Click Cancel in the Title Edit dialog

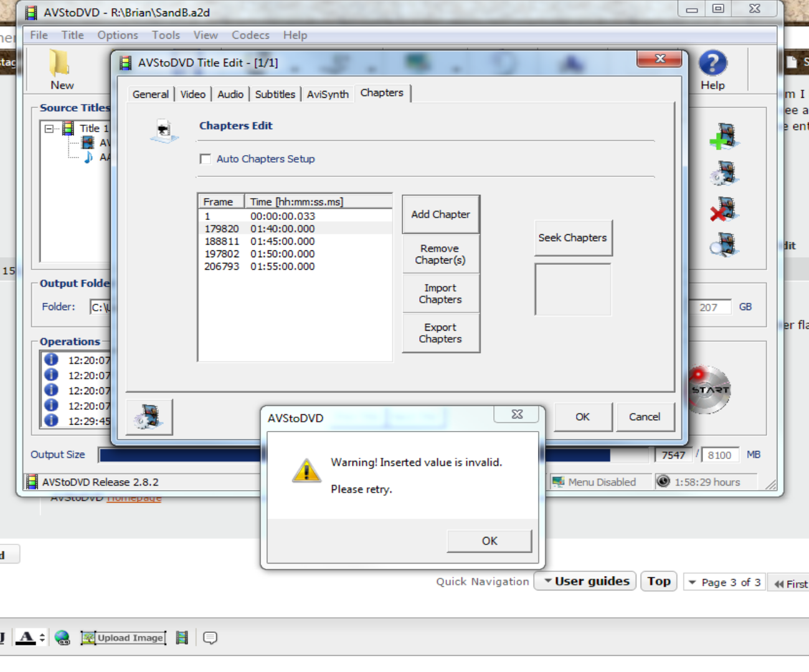(x=645, y=417)
